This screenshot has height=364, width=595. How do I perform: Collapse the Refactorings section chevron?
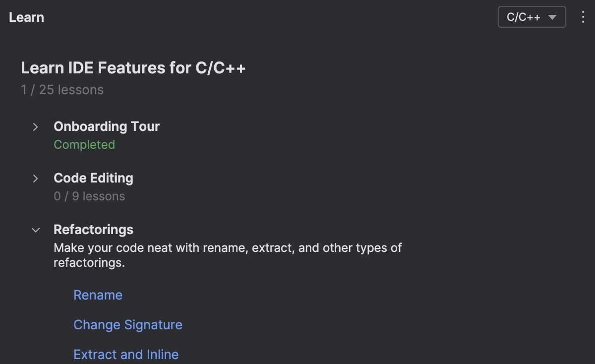click(x=35, y=230)
